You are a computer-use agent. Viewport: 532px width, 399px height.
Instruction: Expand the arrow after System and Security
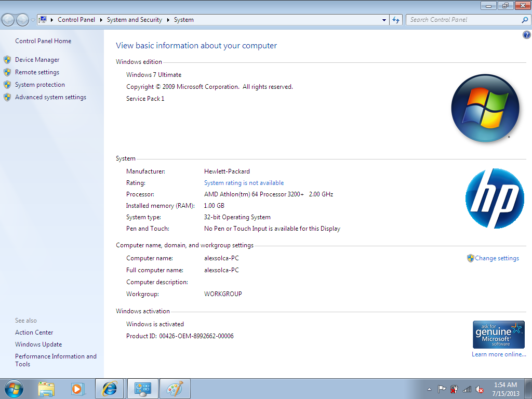[168, 20]
